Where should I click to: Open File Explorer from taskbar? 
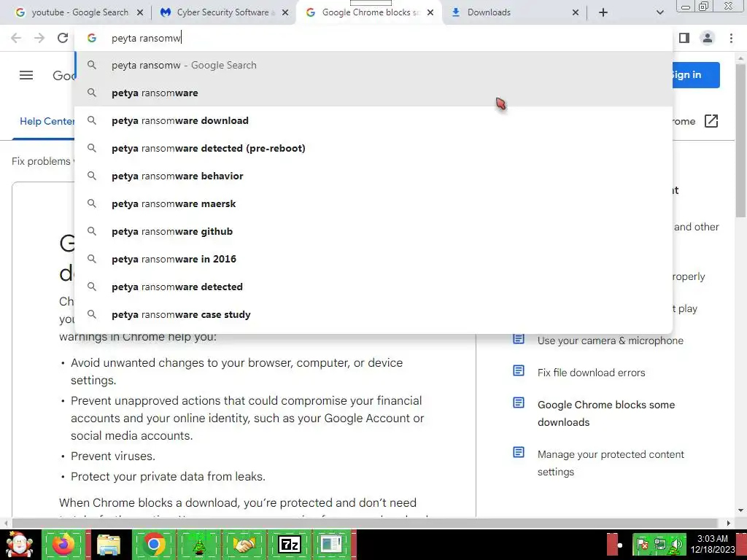[109, 544]
